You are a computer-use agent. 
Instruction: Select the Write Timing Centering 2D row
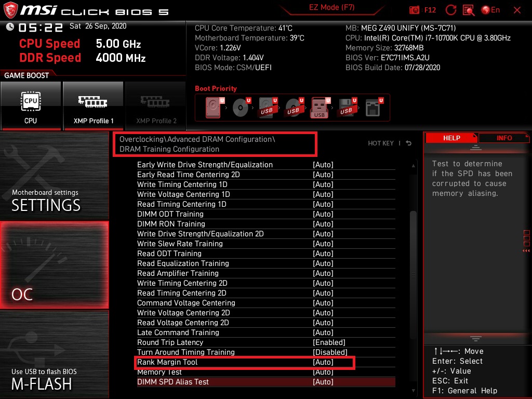click(x=266, y=283)
